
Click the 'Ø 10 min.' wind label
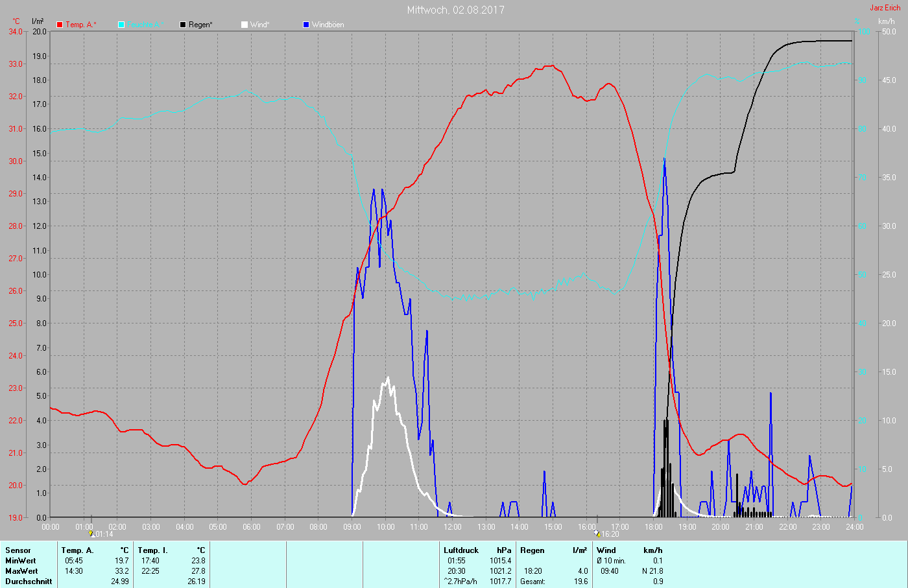coord(612,561)
